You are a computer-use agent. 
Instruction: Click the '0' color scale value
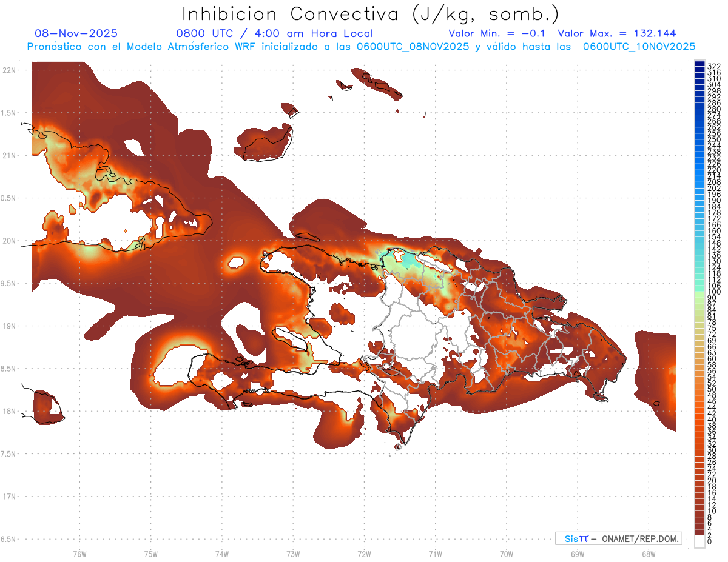[x=710, y=541]
